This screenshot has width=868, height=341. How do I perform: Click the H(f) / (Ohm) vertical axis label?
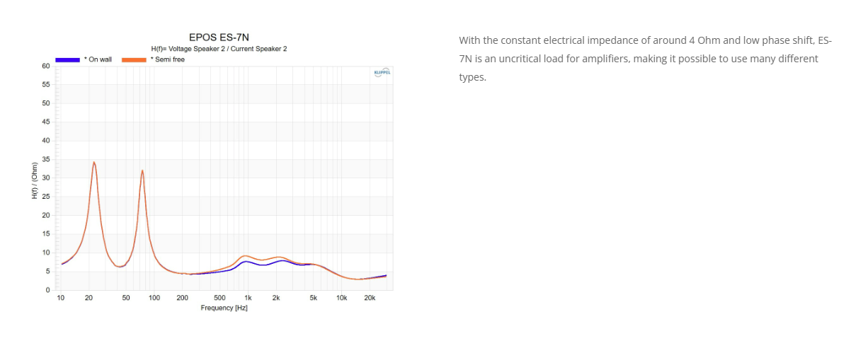pyautogui.click(x=34, y=180)
